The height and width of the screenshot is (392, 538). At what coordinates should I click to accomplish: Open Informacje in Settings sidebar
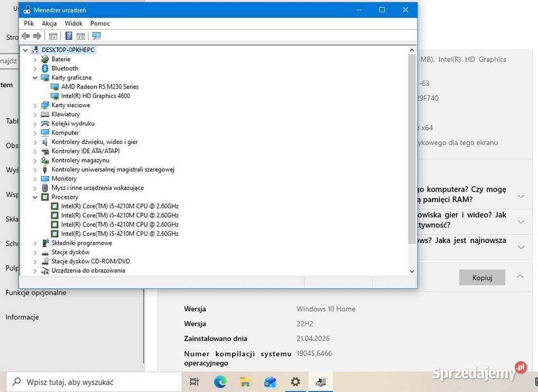(22, 317)
